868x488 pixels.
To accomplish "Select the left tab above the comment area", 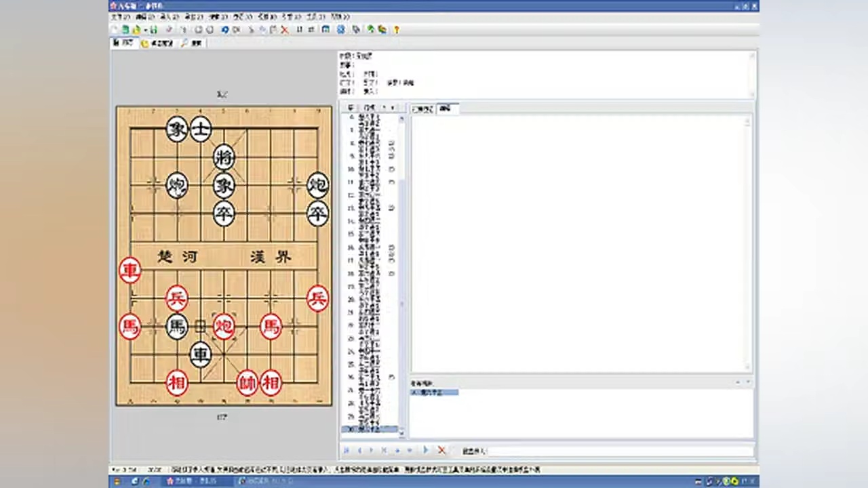I will 423,108.
